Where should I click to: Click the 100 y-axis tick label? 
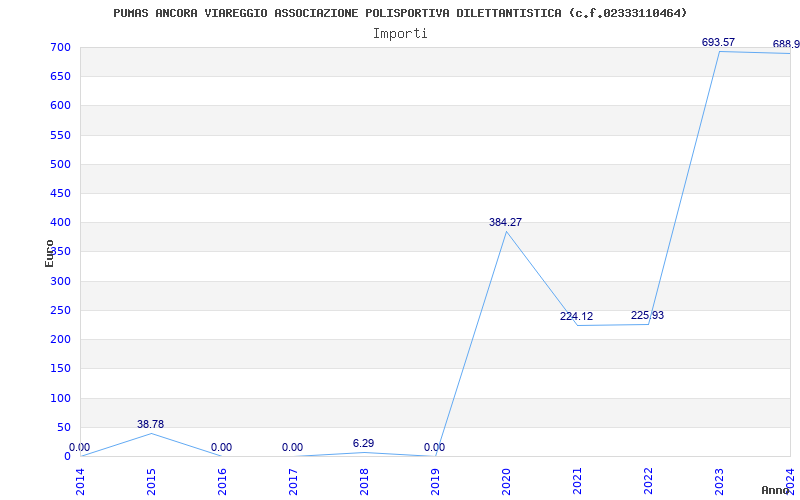click(x=60, y=398)
